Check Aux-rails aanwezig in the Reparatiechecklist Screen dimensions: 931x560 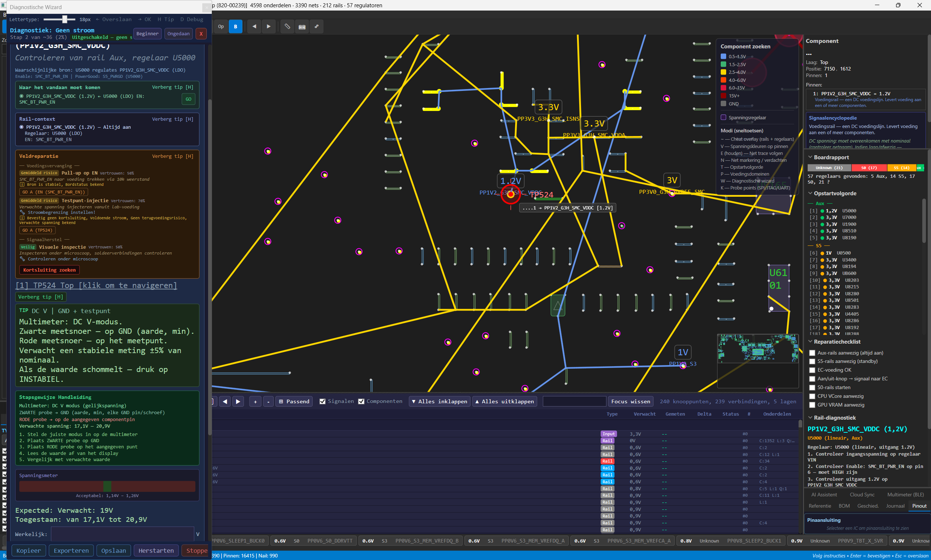(x=812, y=353)
